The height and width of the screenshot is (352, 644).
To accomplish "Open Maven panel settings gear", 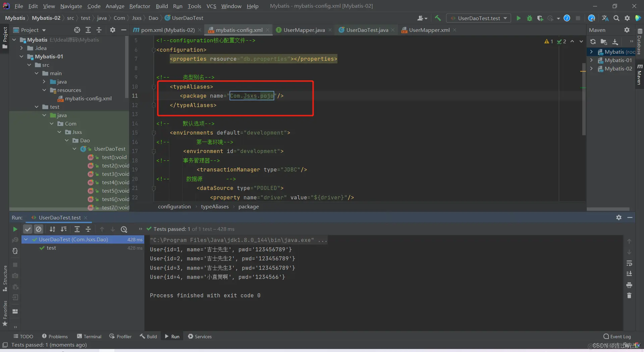I will point(627,30).
